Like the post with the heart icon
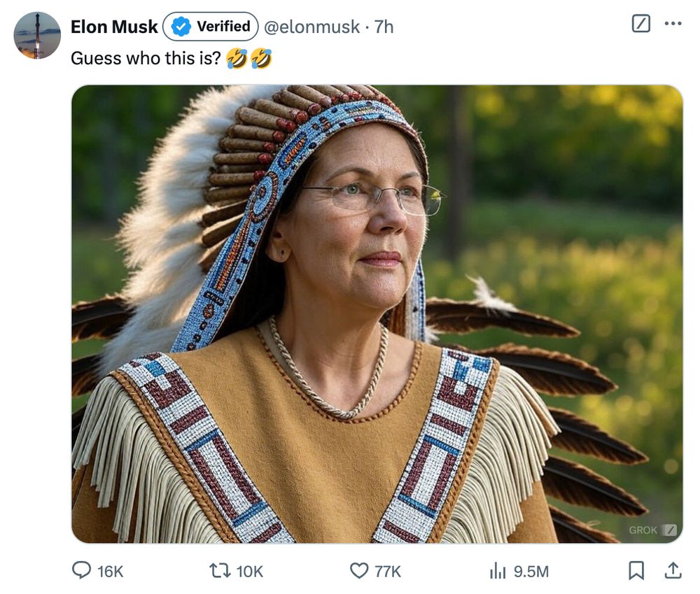700x594 pixels. [359, 570]
